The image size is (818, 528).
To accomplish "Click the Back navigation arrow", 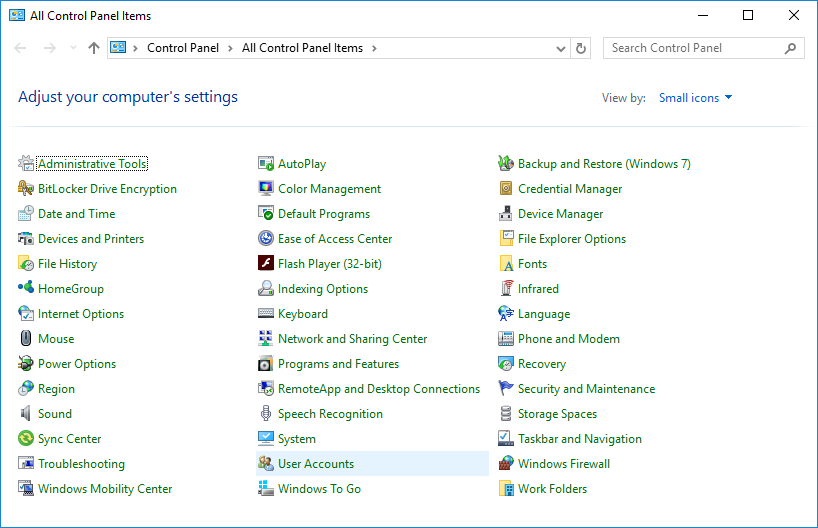I will point(20,48).
